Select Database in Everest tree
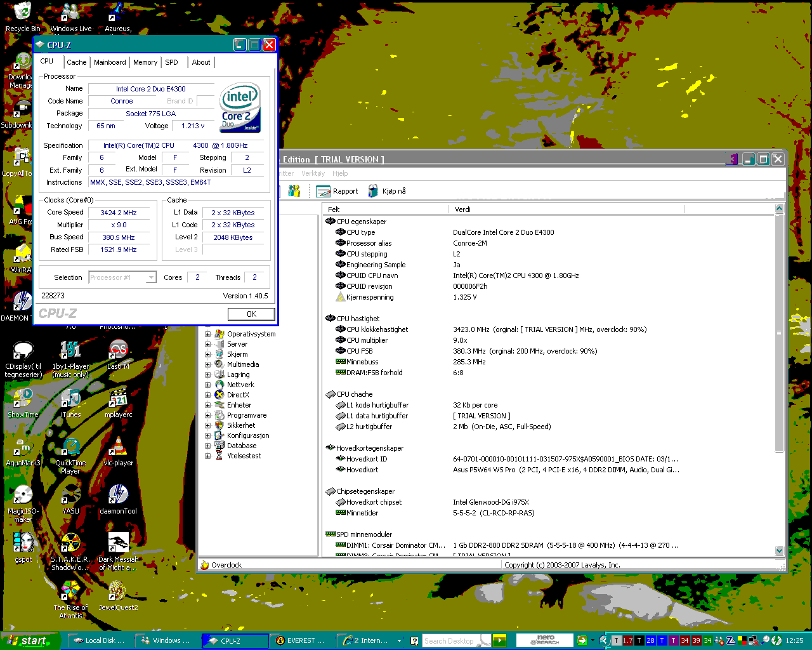 point(242,446)
